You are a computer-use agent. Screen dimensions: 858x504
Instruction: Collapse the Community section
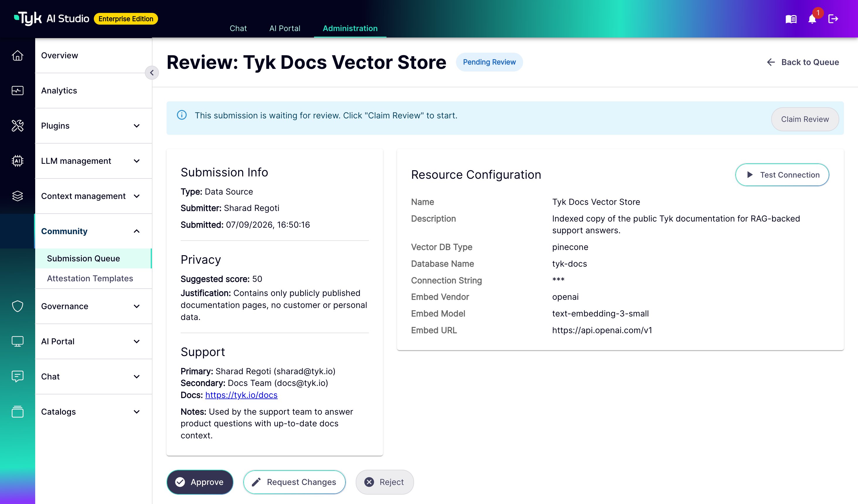click(x=94, y=231)
